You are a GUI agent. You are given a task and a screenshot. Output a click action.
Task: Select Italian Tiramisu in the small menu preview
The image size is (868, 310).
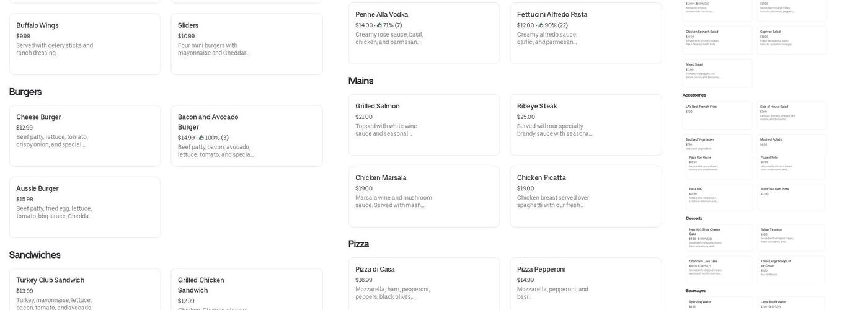(792, 237)
